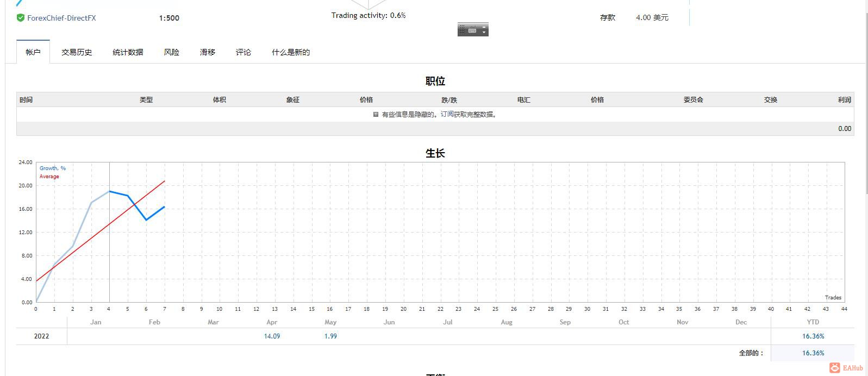Click the 16.36% value beside 全部的
Screen dimensions: 868x376
click(x=813, y=353)
